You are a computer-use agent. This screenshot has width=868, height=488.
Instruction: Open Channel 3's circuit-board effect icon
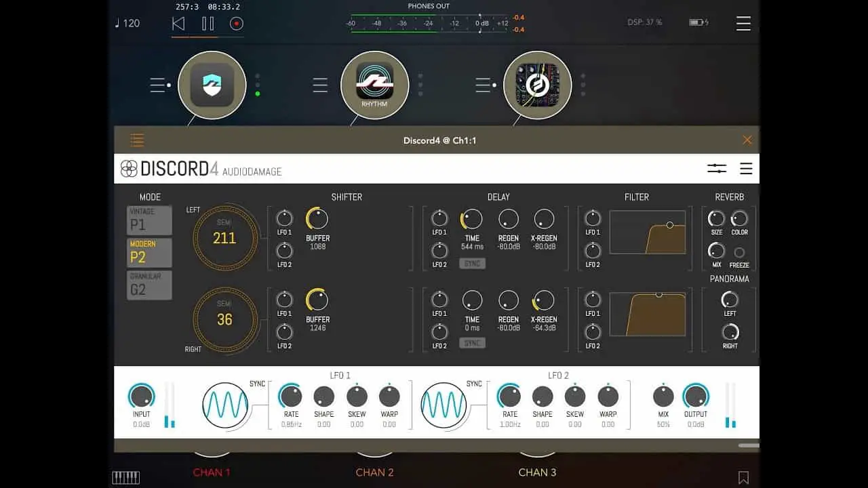tap(537, 85)
